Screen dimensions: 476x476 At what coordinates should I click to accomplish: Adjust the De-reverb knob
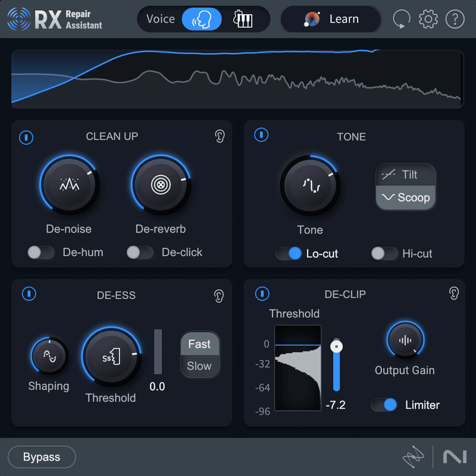click(160, 185)
